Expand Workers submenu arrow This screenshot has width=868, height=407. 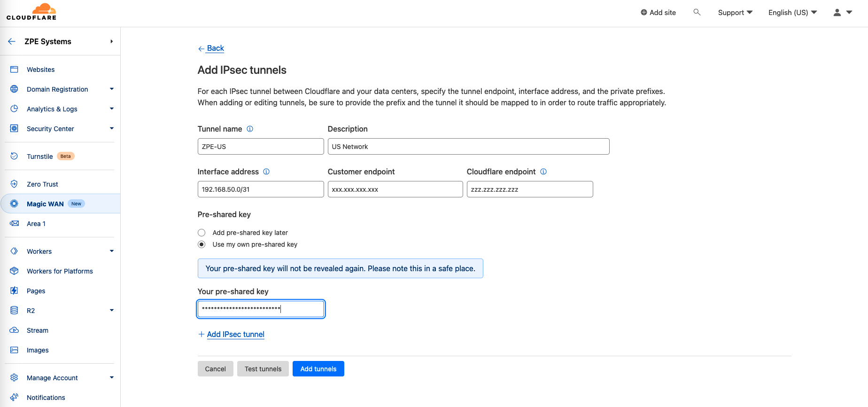(x=112, y=251)
